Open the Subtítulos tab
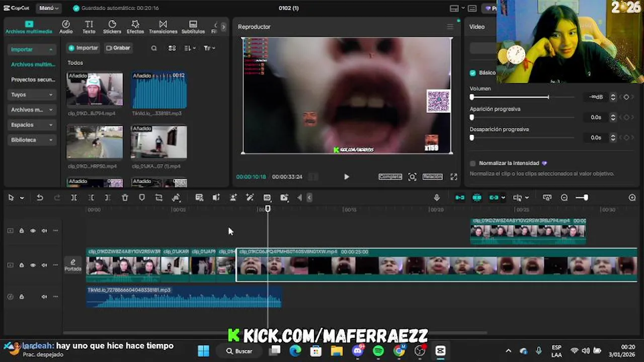This screenshot has width=644, height=362. pos(193,27)
